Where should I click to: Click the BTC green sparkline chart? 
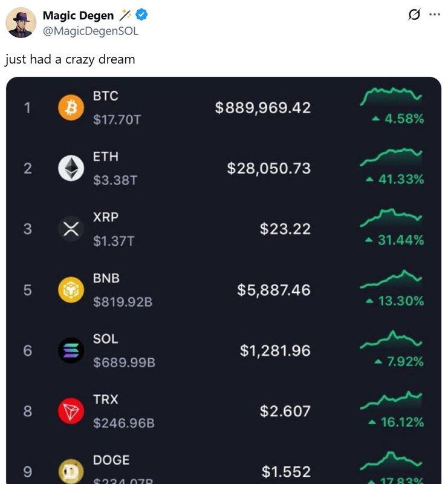coord(391,96)
